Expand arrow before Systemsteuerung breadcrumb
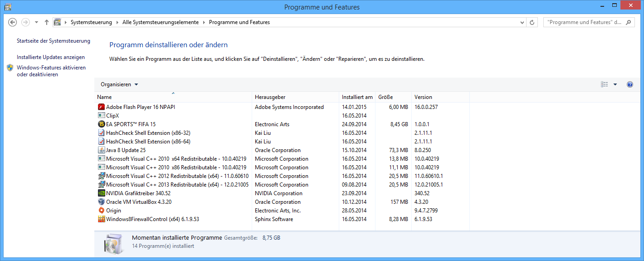 point(66,22)
